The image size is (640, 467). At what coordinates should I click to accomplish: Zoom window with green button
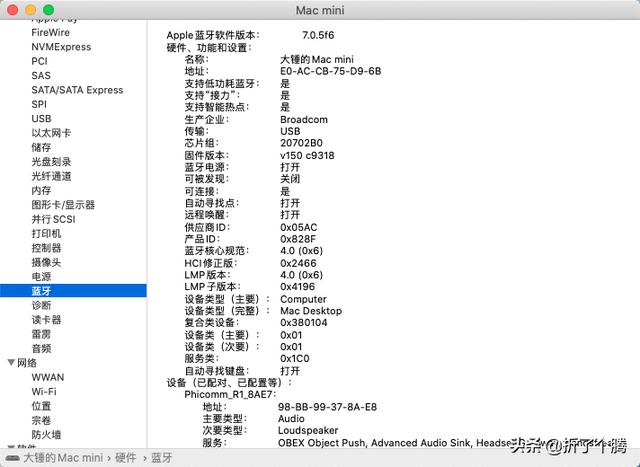(x=49, y=10)
